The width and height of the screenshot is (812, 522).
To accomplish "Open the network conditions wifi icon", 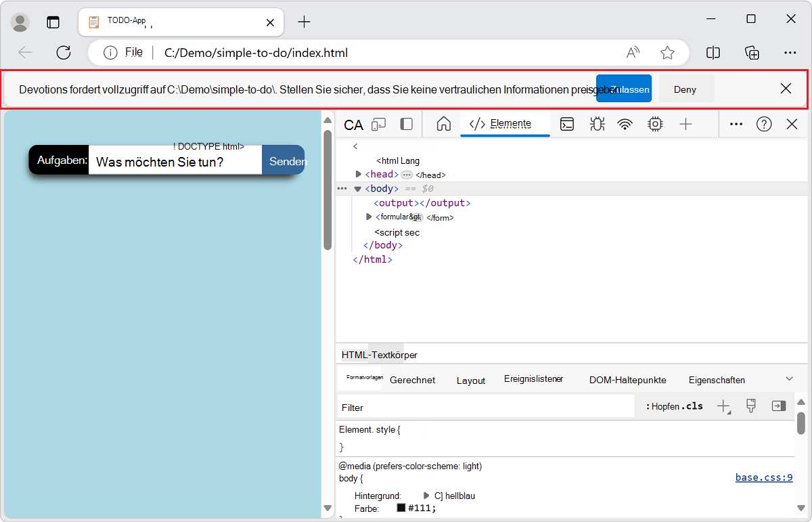I will 624,124.
